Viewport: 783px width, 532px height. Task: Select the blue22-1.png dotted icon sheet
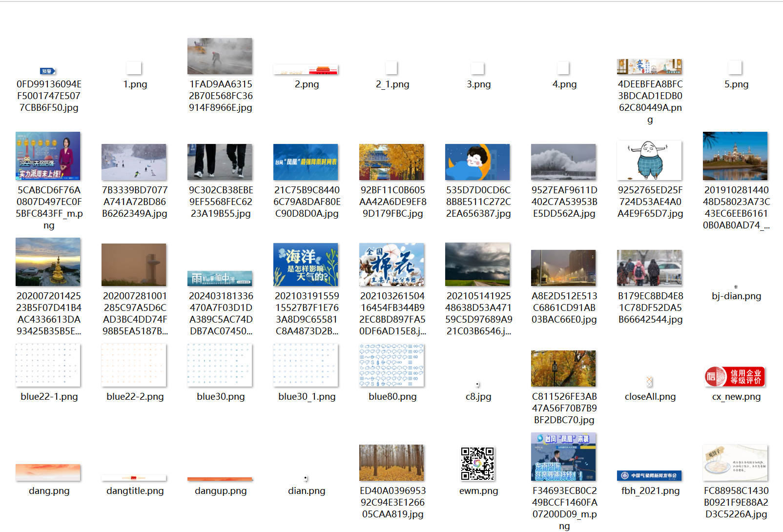tap(48, 365)
